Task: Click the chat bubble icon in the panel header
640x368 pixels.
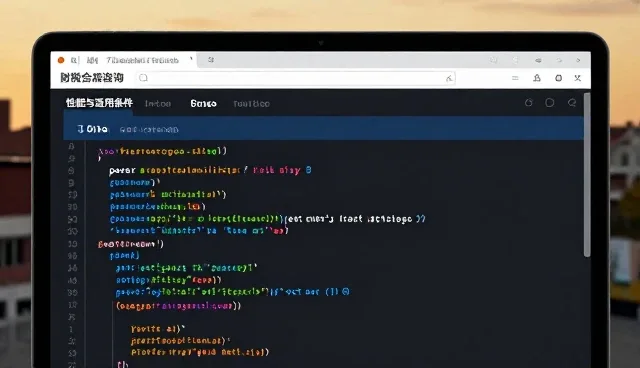Action: coord(572,102)
